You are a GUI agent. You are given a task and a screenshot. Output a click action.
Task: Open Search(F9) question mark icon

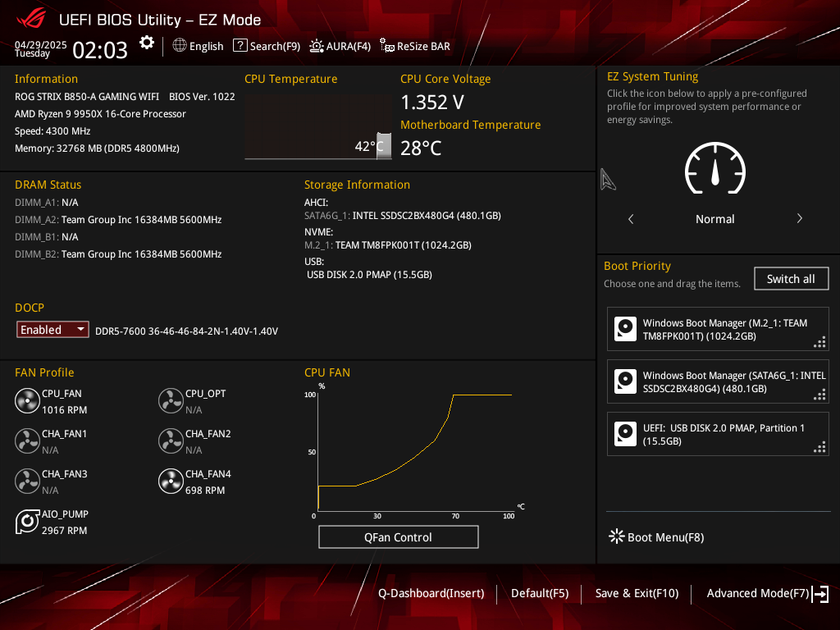click(240, 46)
